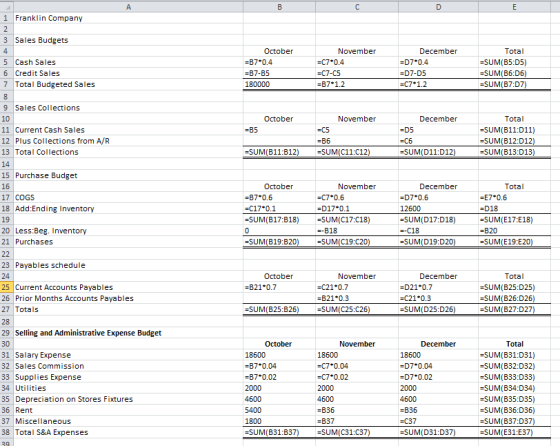The height and width of the screenshot is (446, 560).
Task: Click the =B6 cell in November
Action: click(357, 141)
